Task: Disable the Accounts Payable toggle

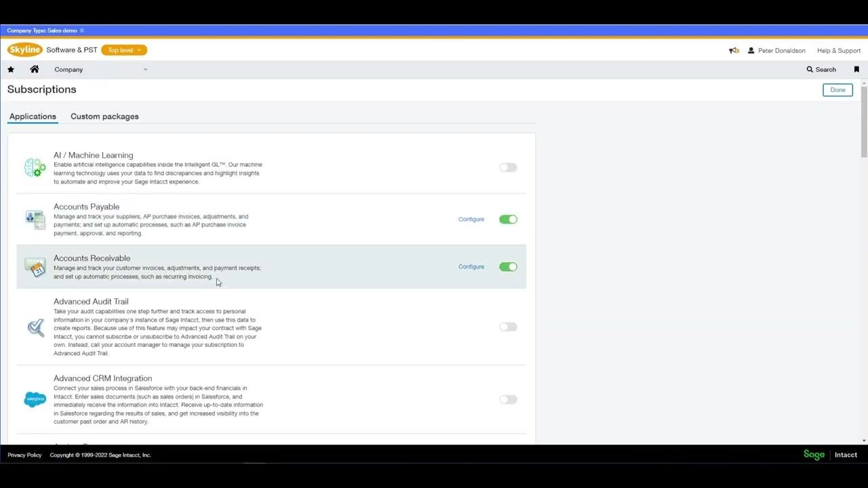Action: pyautogui.click(x=508, y=219)
